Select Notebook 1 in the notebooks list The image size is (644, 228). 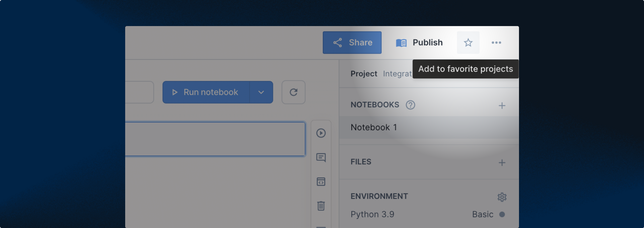(x=429, y=128)
